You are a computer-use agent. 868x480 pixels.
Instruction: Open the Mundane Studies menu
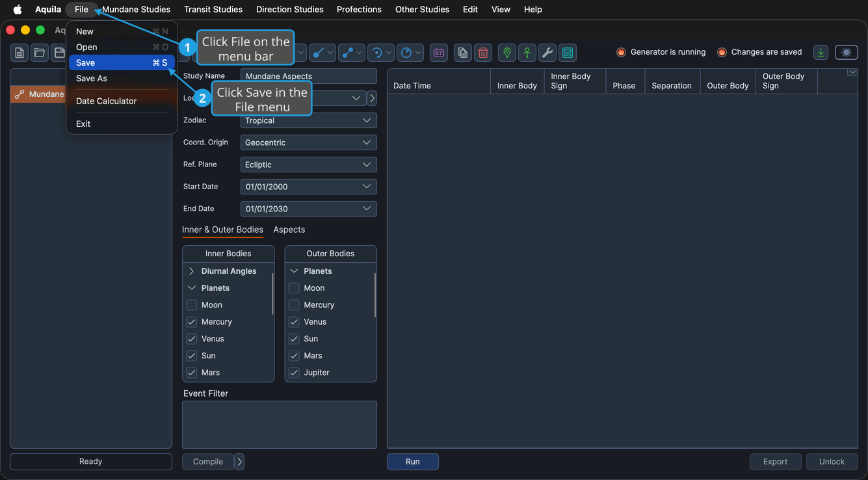(136, 9)
